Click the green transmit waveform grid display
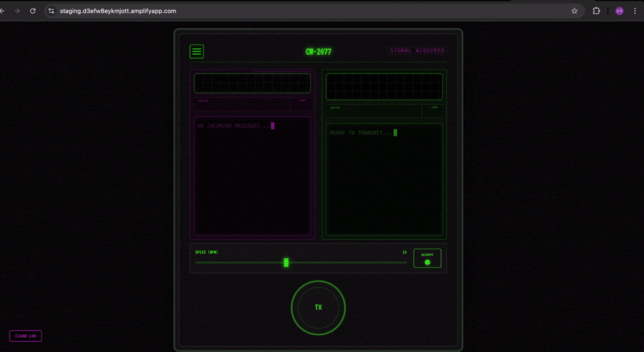644x352 pixels. [384, 87]
